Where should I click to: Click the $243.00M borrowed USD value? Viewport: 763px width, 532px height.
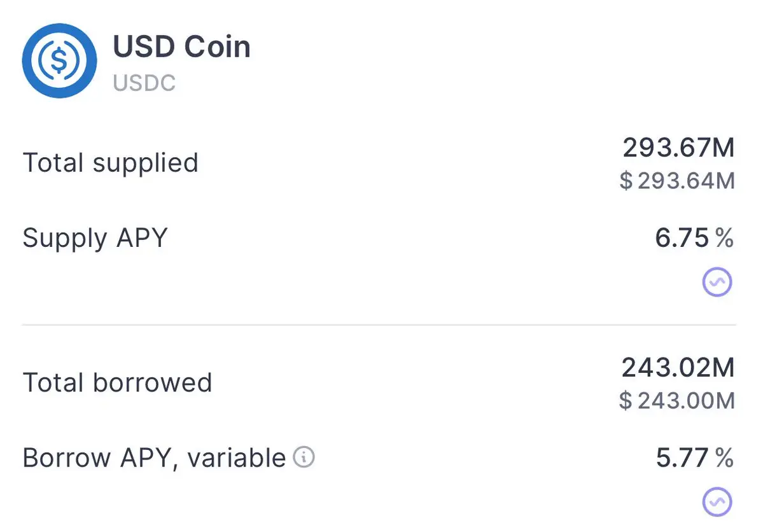[x=676, y=401]
